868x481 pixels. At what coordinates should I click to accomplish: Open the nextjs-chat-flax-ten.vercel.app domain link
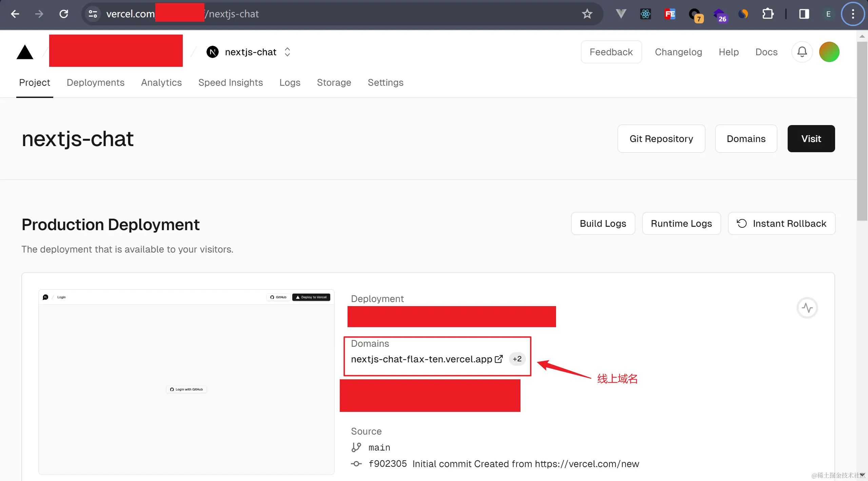click(x=421, y=359)
